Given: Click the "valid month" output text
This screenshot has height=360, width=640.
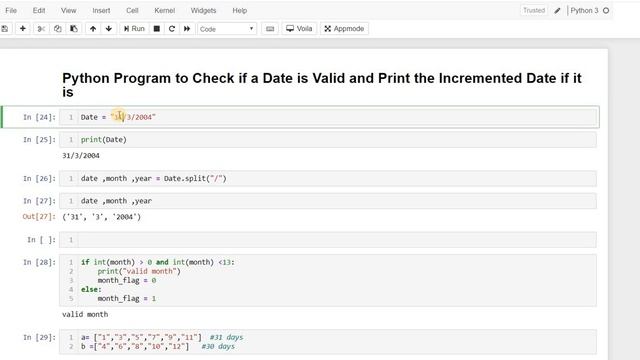Looking at the screenshot, I should [85, 314].
